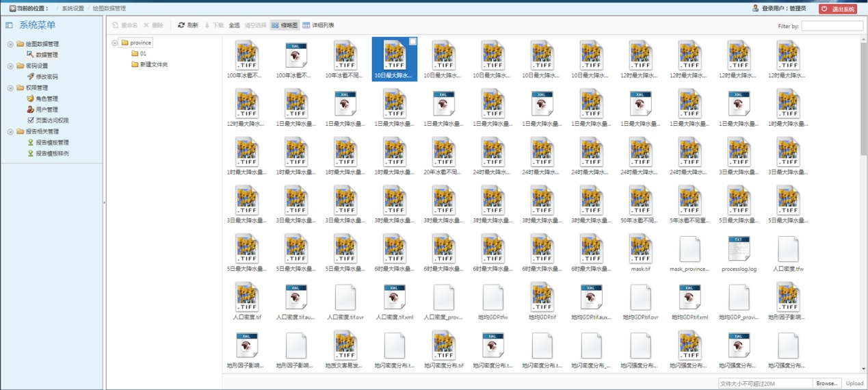
Task: Collapse the 权限管理 menu group
Action: (x=10, y=88)
